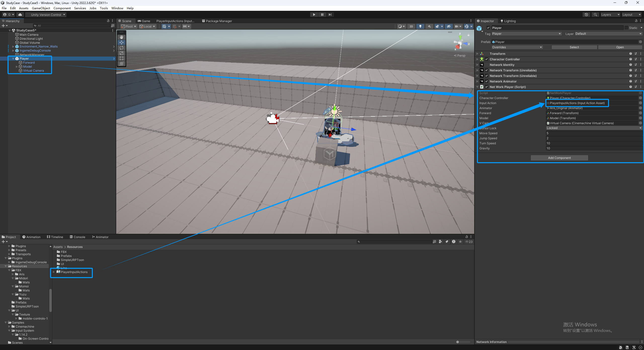644x350 pixels.
Task: Open the Undo History icon
Action: click(x=586, y=15)
